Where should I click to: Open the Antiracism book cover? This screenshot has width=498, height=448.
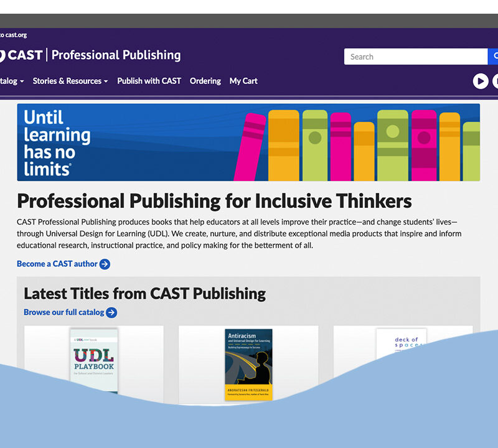pos(248,365)
